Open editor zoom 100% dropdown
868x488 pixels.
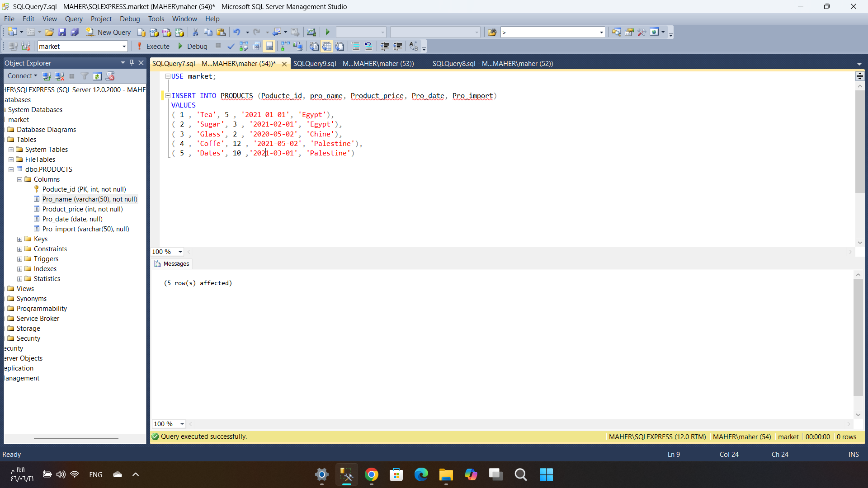[x=180, y=252]
